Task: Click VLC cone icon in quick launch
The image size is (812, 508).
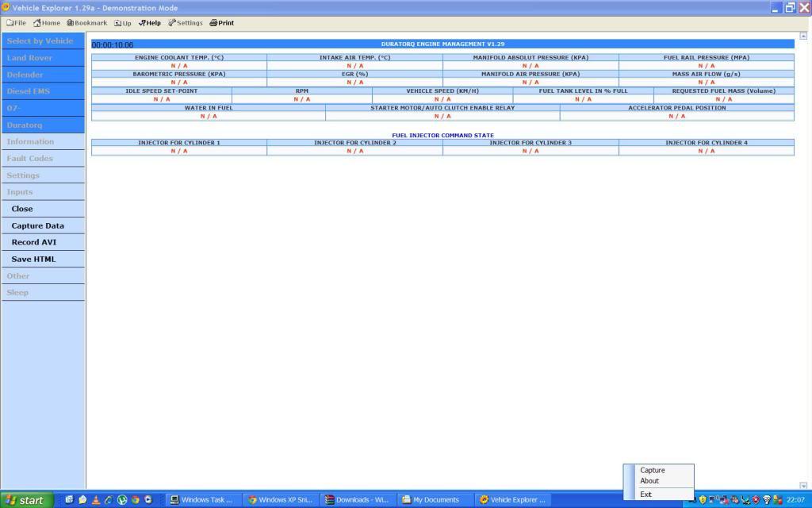Action: click(95, 500)
